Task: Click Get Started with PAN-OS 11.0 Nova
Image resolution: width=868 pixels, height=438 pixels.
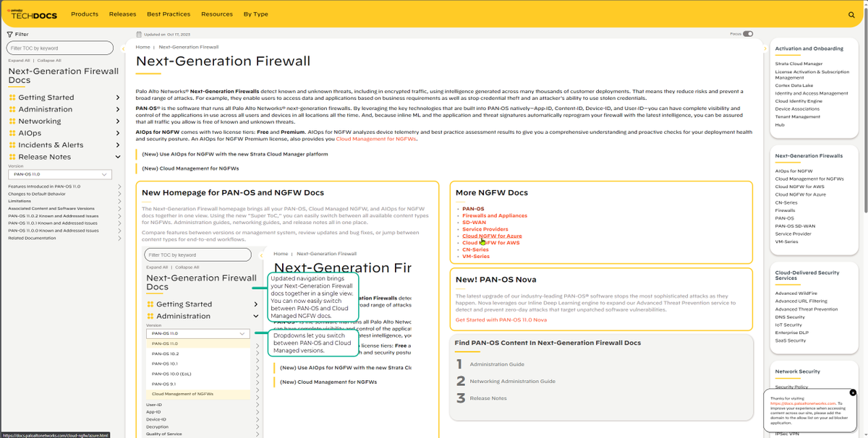Action: (501, 319)
